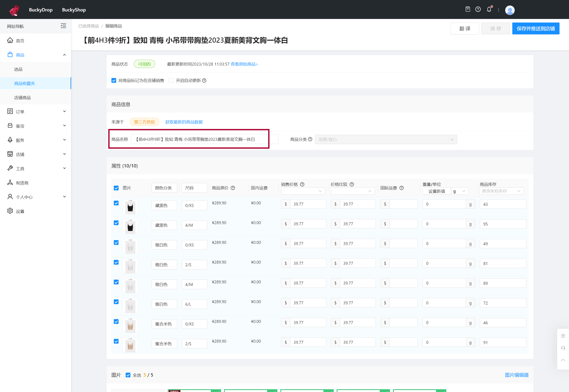Click 保存并推送到店铺 button

tap(536, 28)
